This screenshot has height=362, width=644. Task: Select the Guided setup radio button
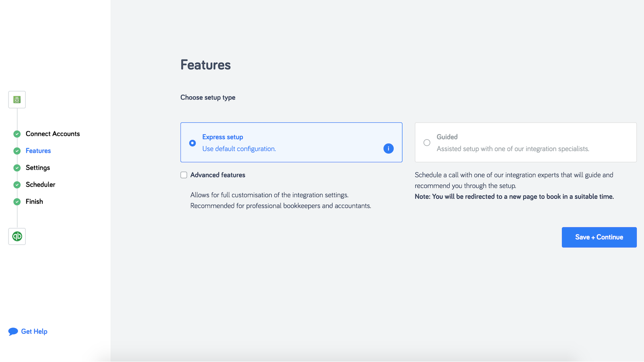tap(427, 142)
